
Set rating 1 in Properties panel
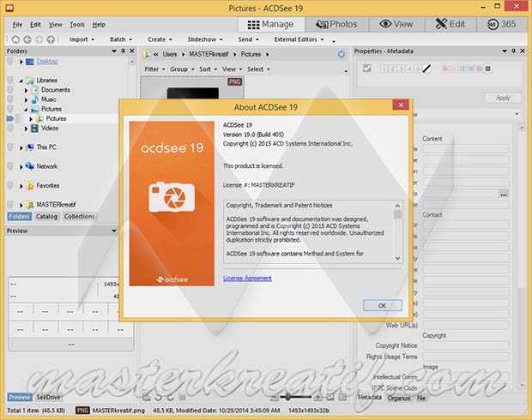tap(384, 69)
